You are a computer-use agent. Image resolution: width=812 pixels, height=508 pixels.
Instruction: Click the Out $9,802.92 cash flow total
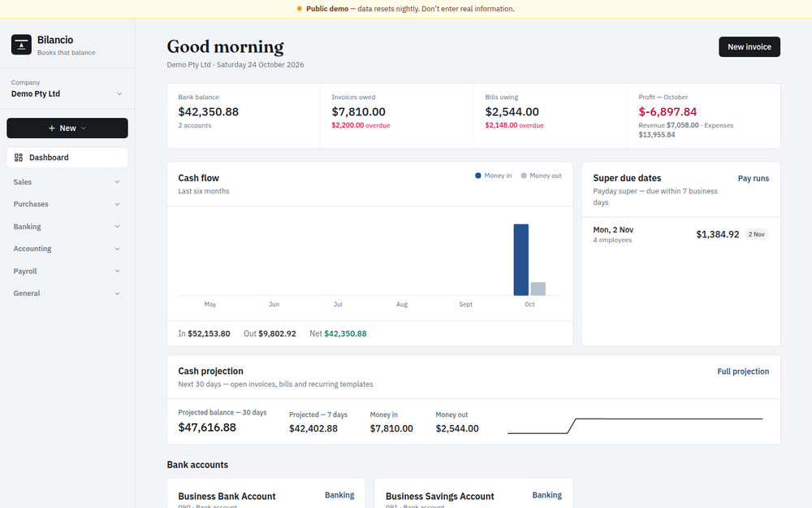pos(270,334)
